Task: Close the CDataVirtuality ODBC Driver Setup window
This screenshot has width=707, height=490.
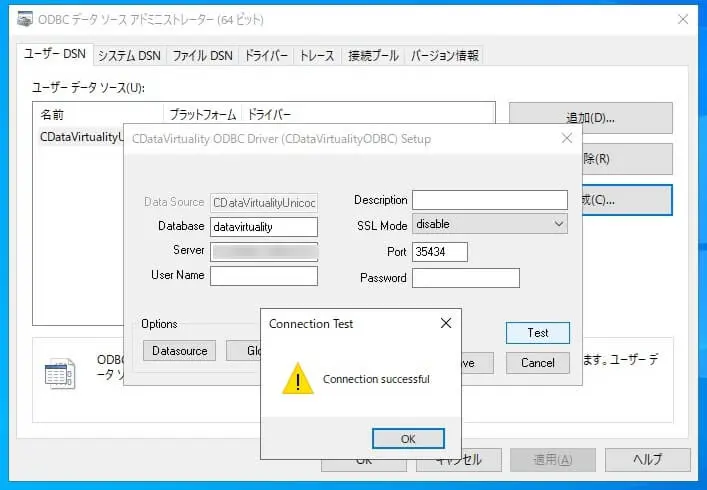Action: point(567,138)
